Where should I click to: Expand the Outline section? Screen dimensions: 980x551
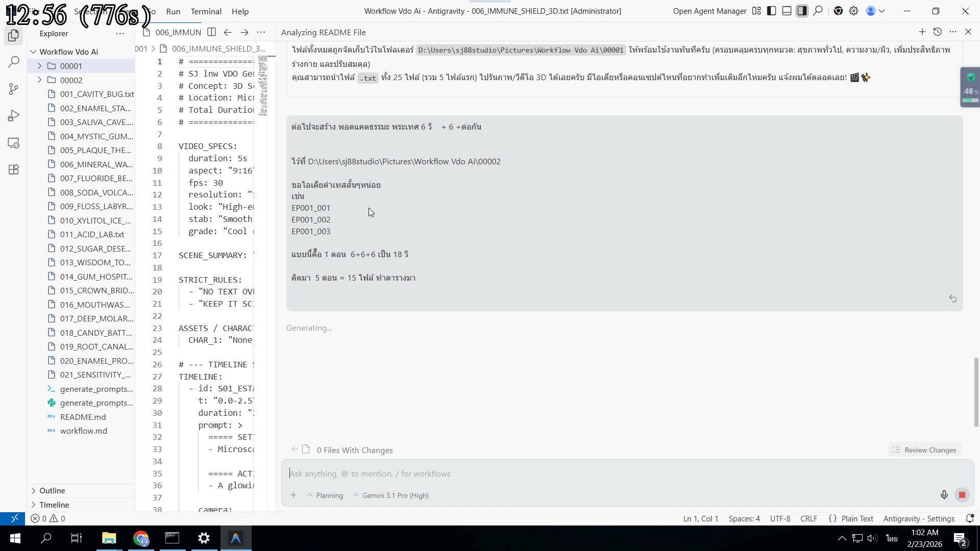(52, 491)
